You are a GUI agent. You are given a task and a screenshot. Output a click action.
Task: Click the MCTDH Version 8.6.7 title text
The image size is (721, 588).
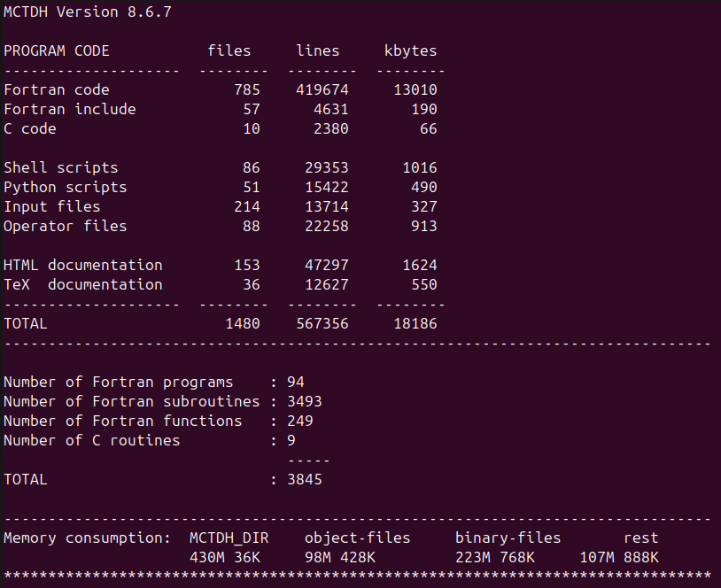(75, 12)
